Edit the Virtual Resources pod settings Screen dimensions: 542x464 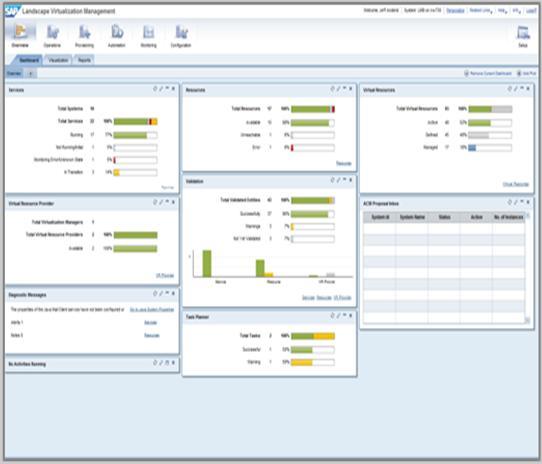point(516,89)
